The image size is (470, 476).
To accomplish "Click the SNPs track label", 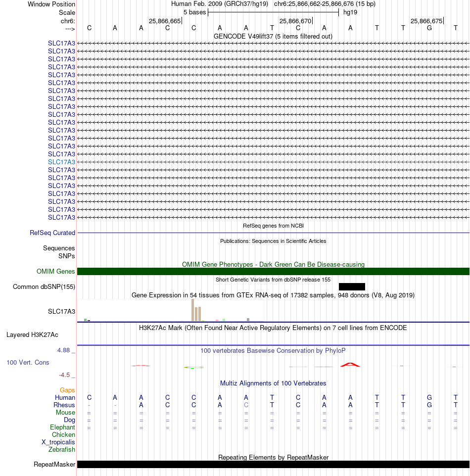I will click(66, 256).
